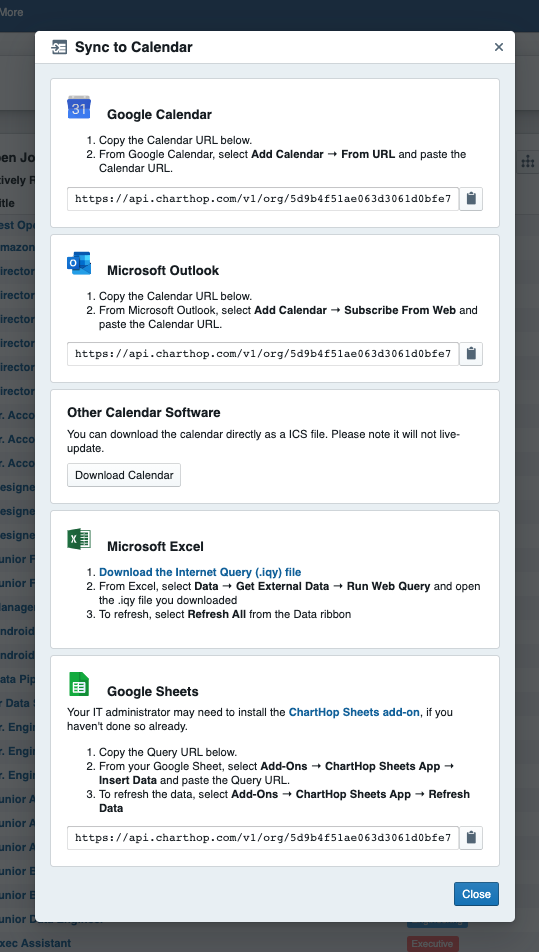Viewport: 539px width, 952px height.
Task: Click the Sync to Calendar title text
Action: point(134,47)
